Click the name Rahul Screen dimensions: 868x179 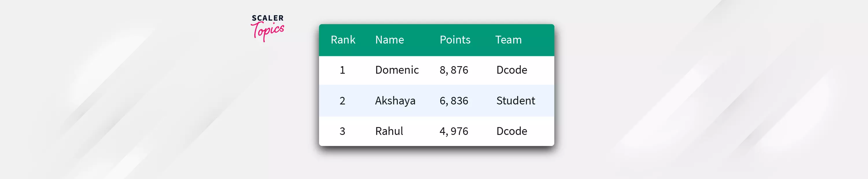[x=389, y=131]
